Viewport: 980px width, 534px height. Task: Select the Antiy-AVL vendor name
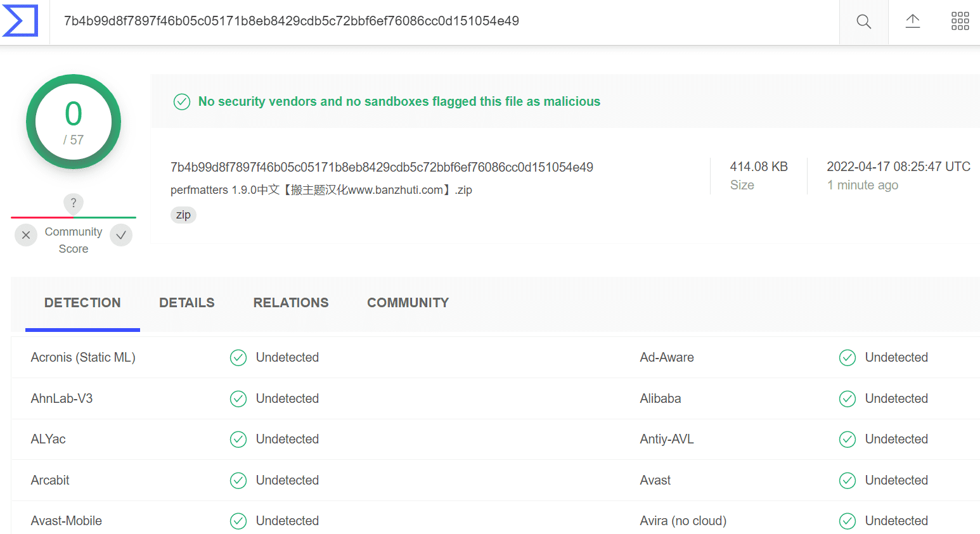coord(667,439)
